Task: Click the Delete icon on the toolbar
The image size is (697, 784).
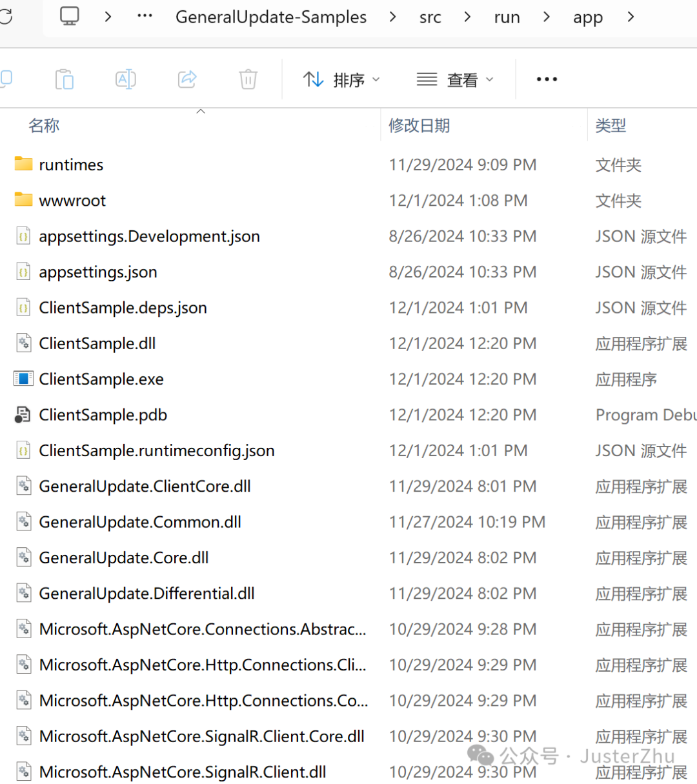Action: pyautogui.click(x=248, y=79)
